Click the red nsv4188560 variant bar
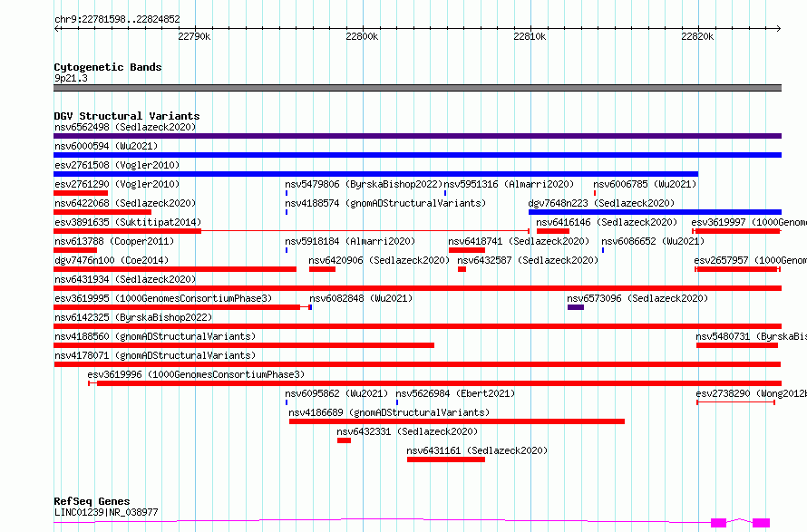The height and width of the screenshot is (532, 807). click(244, 345)
